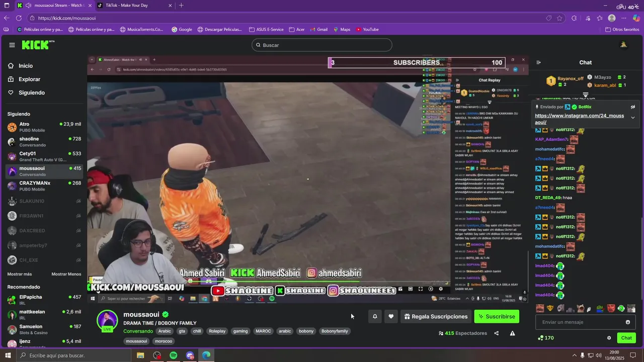
Task: Open the offline DAXCREED channel
Action: pos(44,231)
